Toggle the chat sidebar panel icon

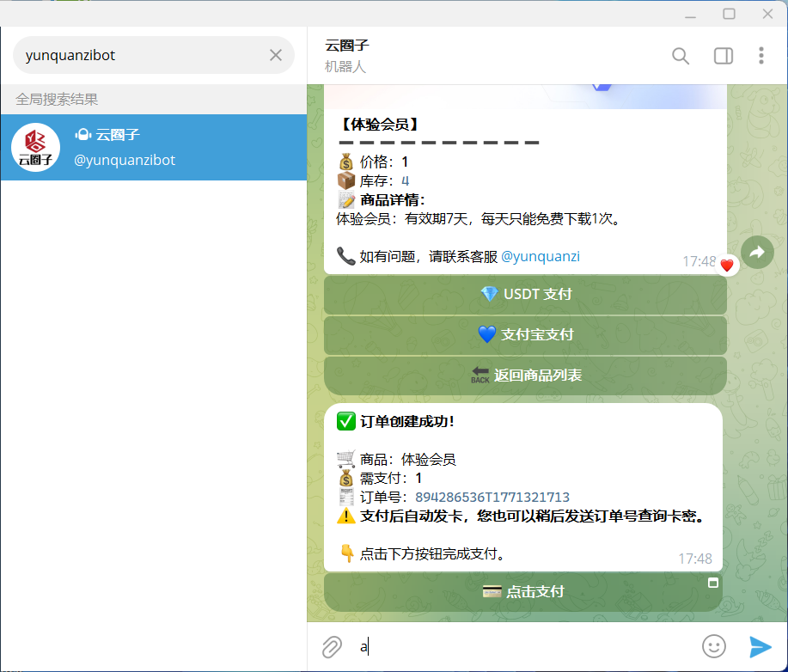(x=723, y=55)
